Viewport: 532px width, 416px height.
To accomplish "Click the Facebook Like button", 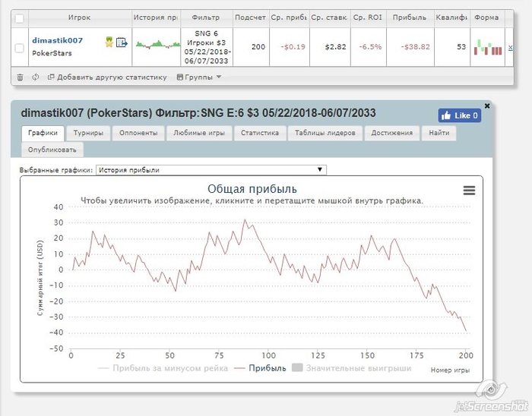I will point(459,115).
